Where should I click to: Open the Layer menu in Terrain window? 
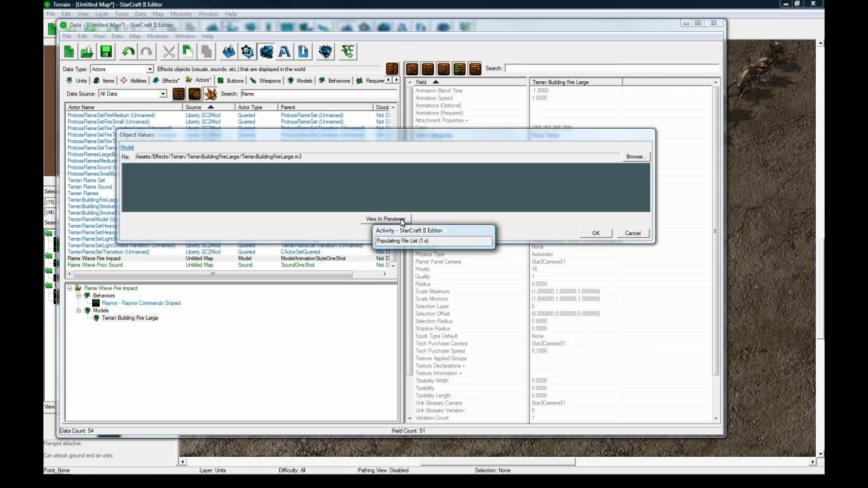click(x=102, y=14)
